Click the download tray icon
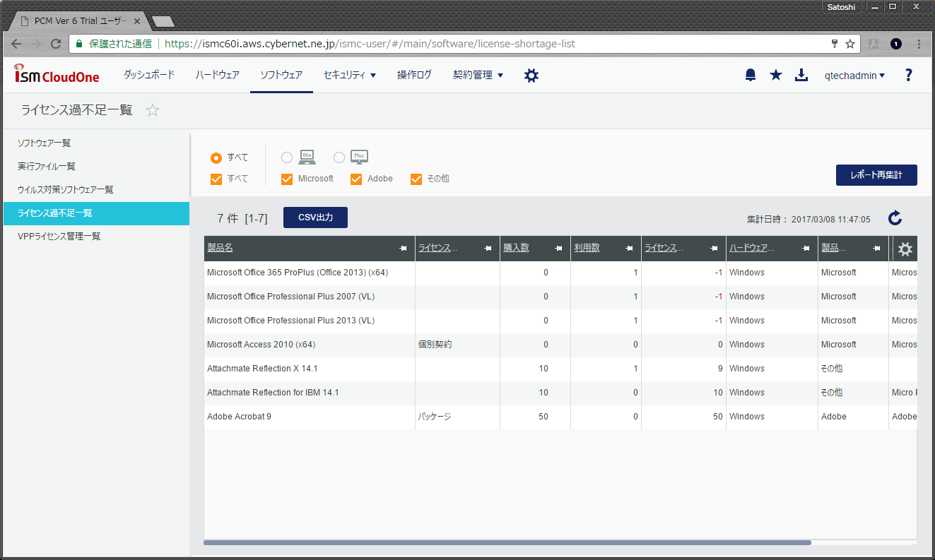The width and height of the screenshot is (935, 560). click(x=801, y=75)
